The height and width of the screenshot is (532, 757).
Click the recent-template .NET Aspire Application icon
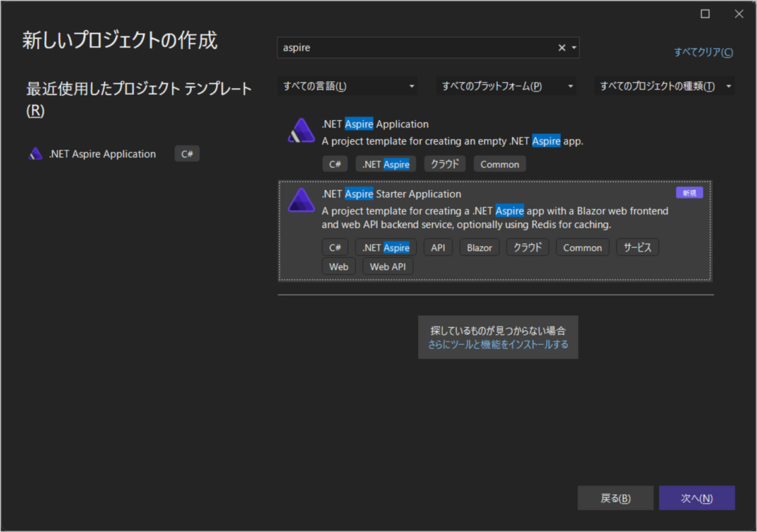tap(35, 154)
